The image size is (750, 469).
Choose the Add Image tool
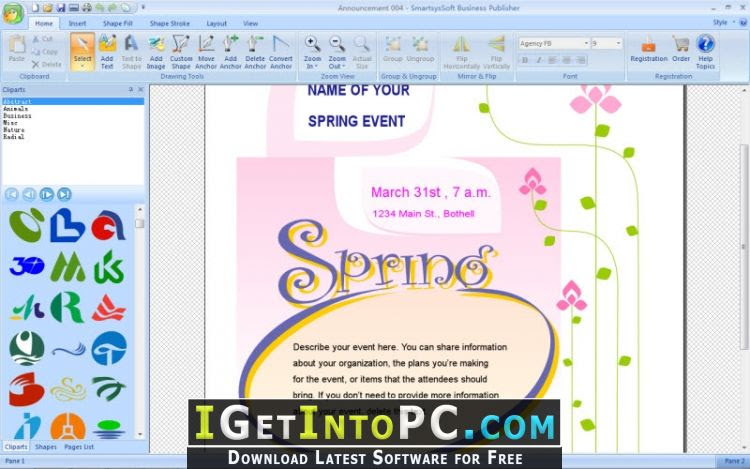point(156,51)
